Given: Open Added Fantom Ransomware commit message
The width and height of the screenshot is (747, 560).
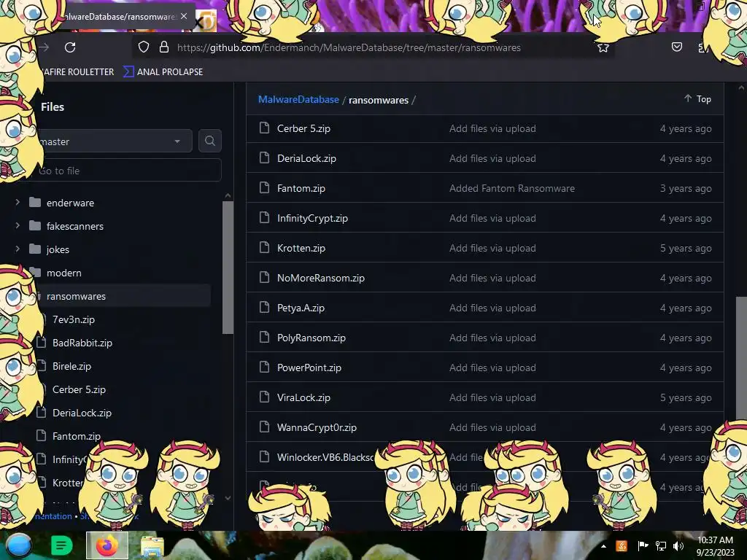Looking at the screenshot, I should pyautogui.click(x=511, y=189).
